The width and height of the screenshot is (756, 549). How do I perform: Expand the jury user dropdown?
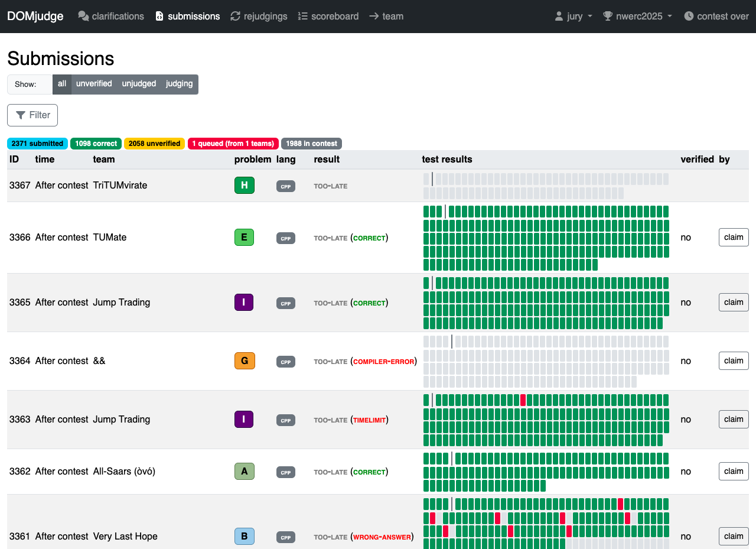pos(573,17)
